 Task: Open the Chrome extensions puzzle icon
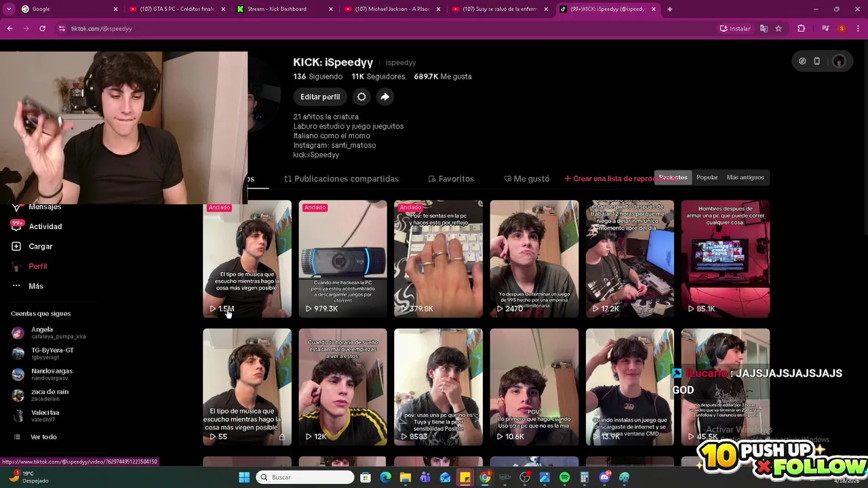[x=802, y=28]
